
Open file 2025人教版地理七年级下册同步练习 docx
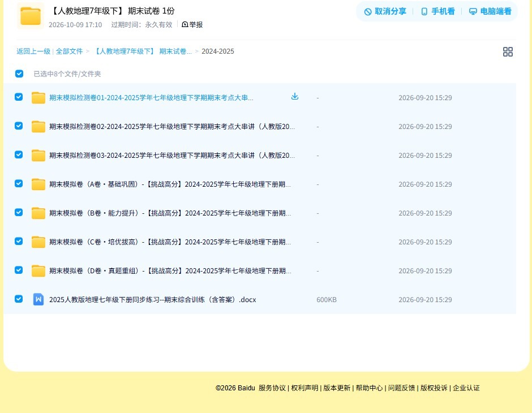[153, 299]
